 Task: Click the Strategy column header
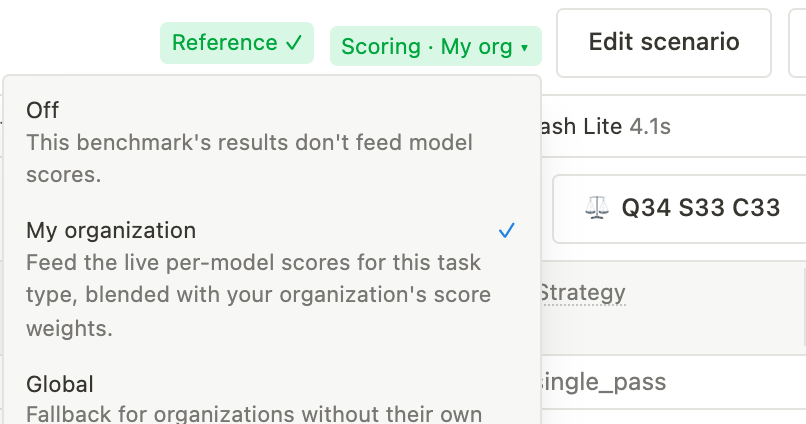582,293
